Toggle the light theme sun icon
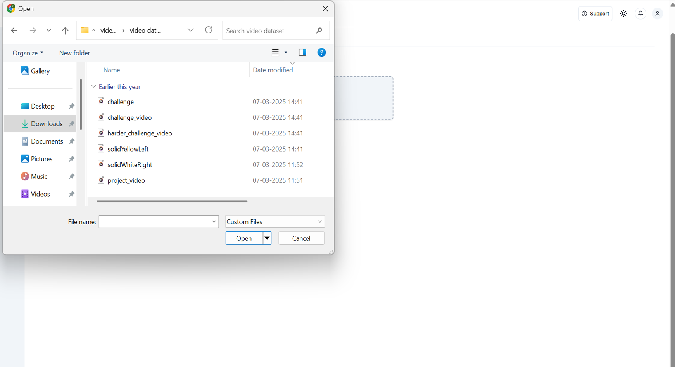Viewport: 675px width, 367px height. 623,14
